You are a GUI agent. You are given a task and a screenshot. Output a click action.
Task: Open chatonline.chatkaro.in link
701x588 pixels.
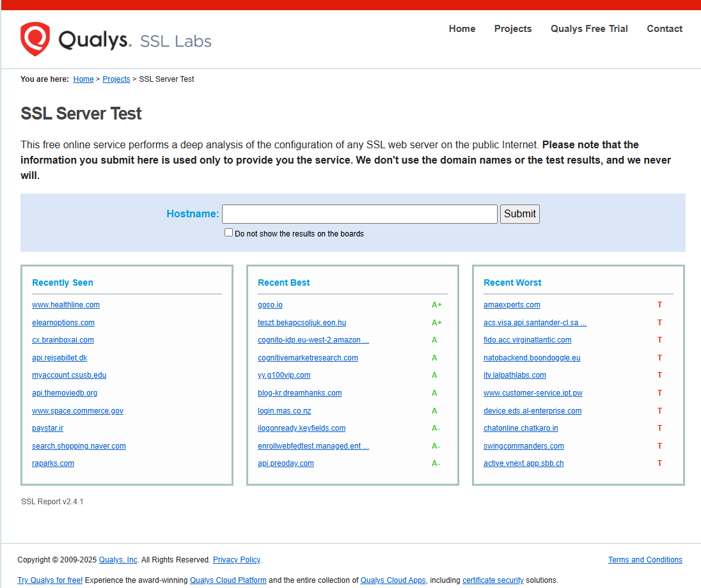pos(521,428)
